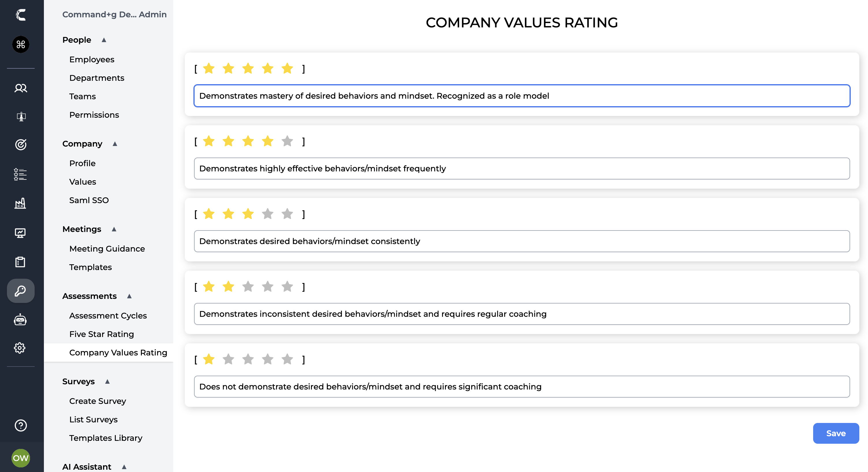Screen dimensions: 868x472
Task: Go to Five Star Rating page
Action: (101, 334)
